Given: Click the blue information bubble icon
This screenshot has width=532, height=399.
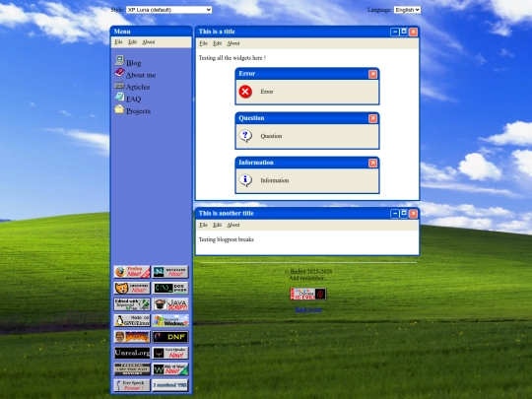Looking at the screenshot, I should click(245, 180).
